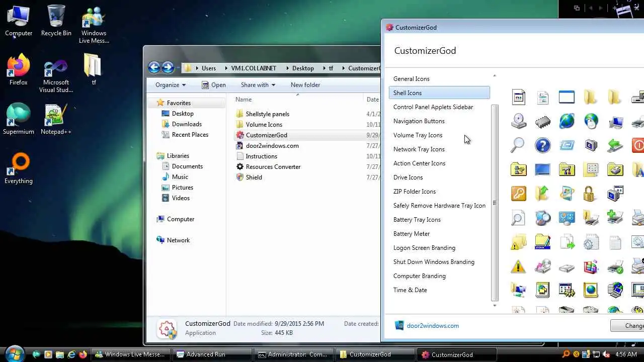Click the Windows Start orb

[15, 353]
